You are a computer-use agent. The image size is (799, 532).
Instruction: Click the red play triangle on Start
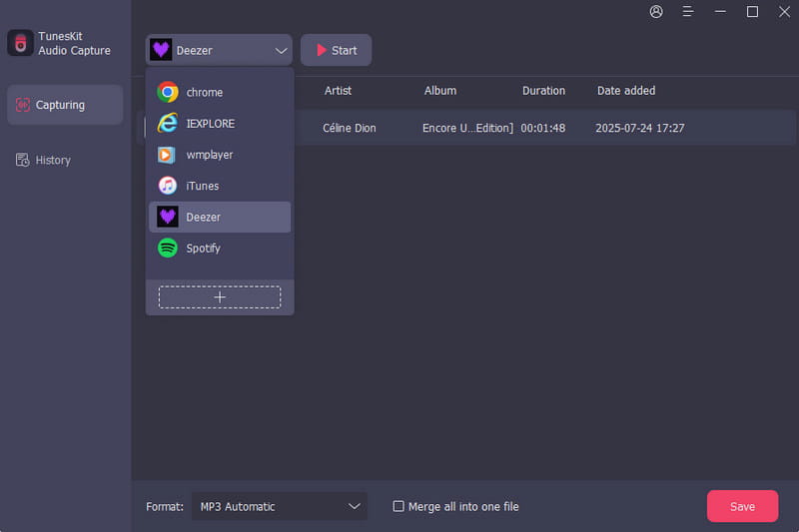coord(321,50)
